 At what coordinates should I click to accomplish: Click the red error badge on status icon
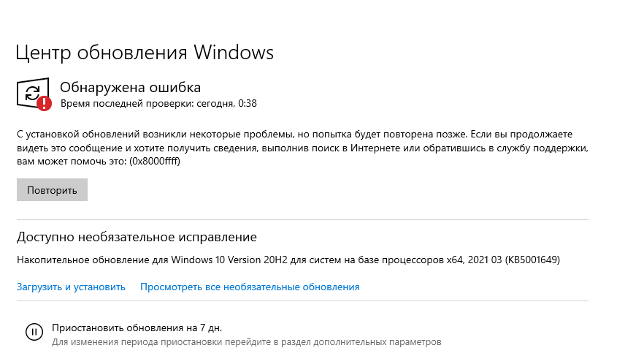(45, 103)
